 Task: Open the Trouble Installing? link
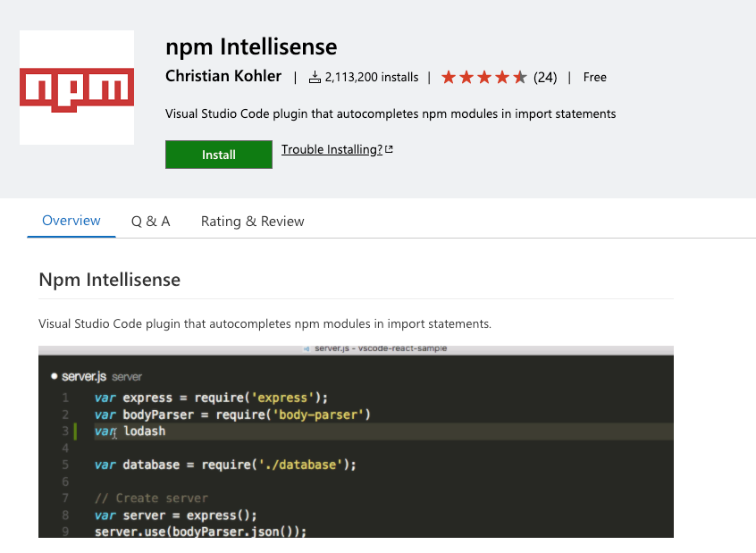pos(332,149)
